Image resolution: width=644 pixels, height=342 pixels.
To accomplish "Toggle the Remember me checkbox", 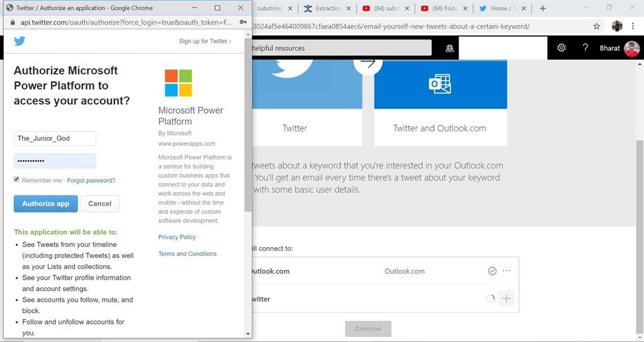I will pyautogui.click(x=16, y=179).
